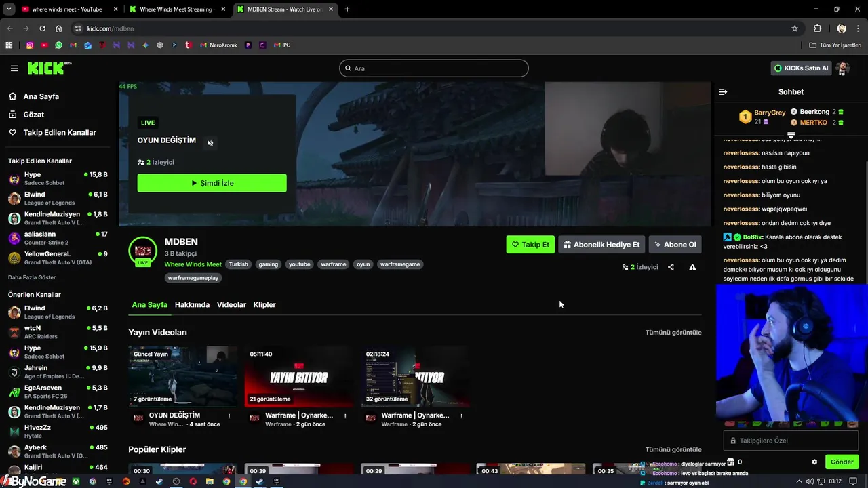868x488 pixels.
Task: Open options for OYUN DEĞİŞTİM video
Action: 229,416
